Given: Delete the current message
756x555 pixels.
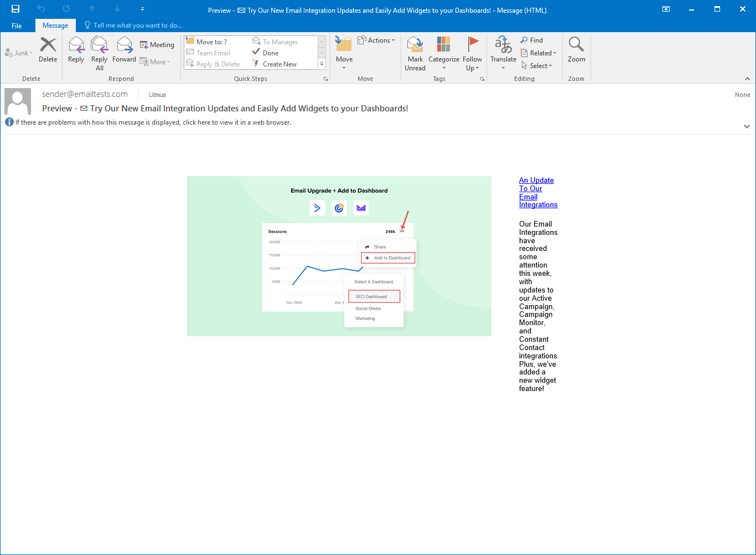Looking at the screenshot, I should (48, 53).
